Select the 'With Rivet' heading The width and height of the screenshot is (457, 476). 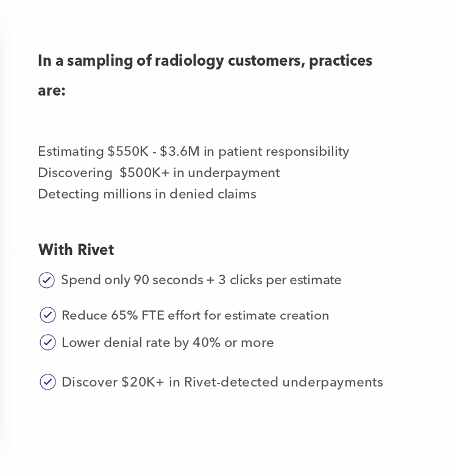coord(76,250)
